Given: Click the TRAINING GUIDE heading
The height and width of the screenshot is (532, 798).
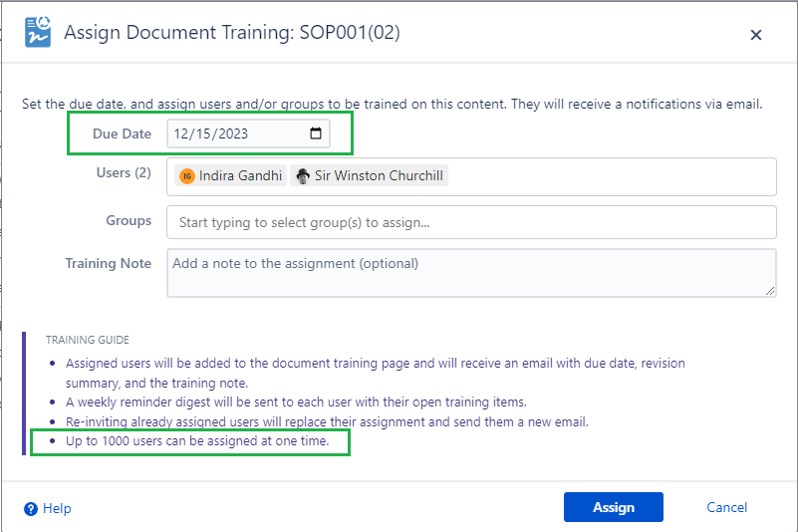Looking at the screenshot, I should click(x=88, y=340).
